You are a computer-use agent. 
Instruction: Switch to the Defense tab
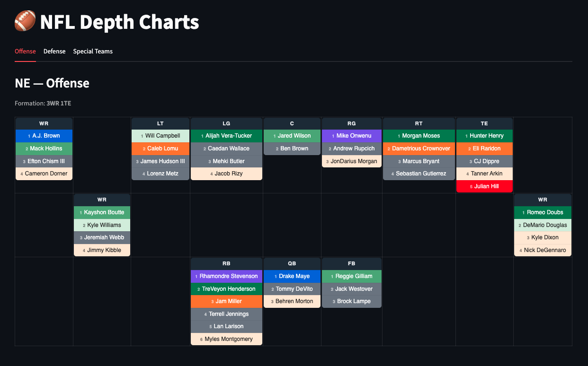point(54,51)
